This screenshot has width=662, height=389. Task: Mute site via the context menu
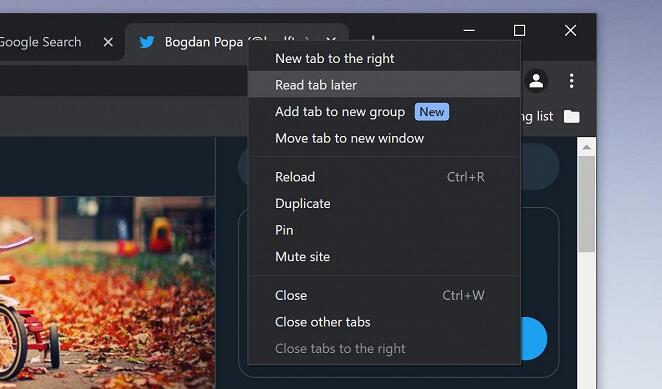coord(384,256)
